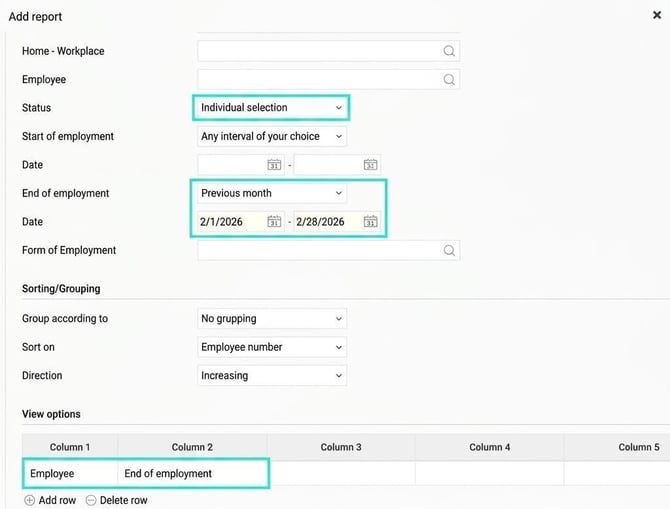Image resolution: width=670 pixels, height=509 pixels.
Task: Select Column 2 header in View options
Action: 192,447
